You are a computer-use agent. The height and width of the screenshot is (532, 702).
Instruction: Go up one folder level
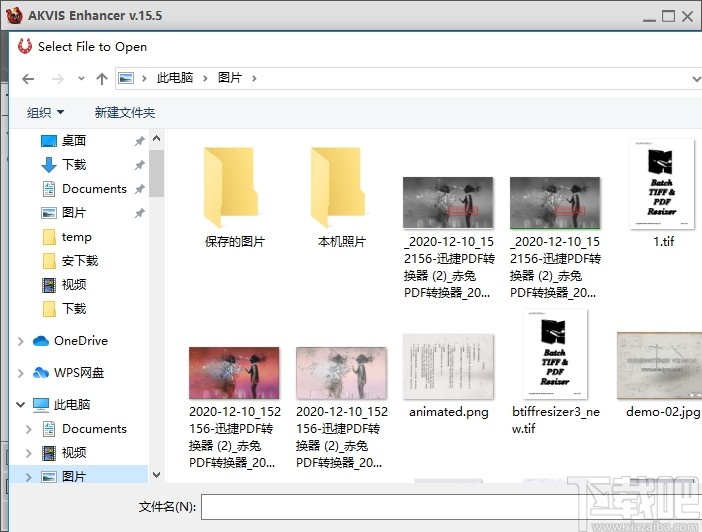point(102,79)
